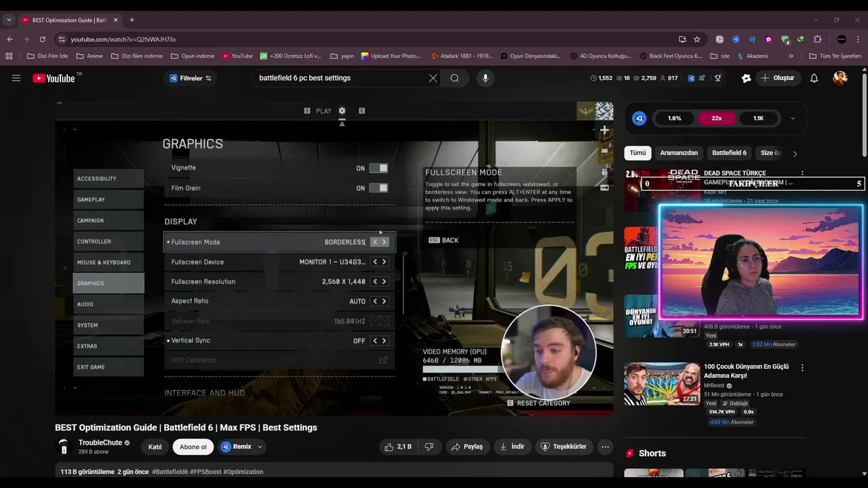Open the Filtreler filter menu
868x488 pixels.
190,78
